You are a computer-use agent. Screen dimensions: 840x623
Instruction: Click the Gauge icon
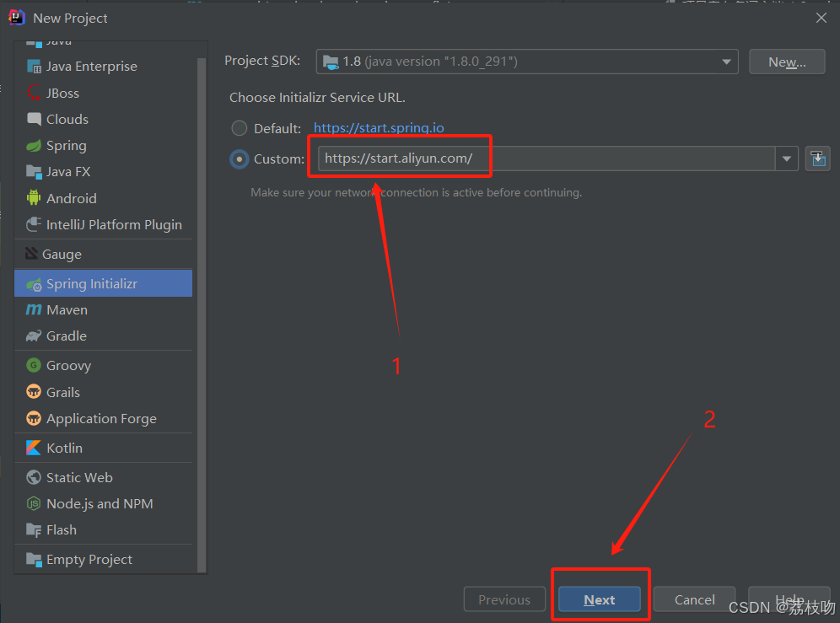(31, 254)
